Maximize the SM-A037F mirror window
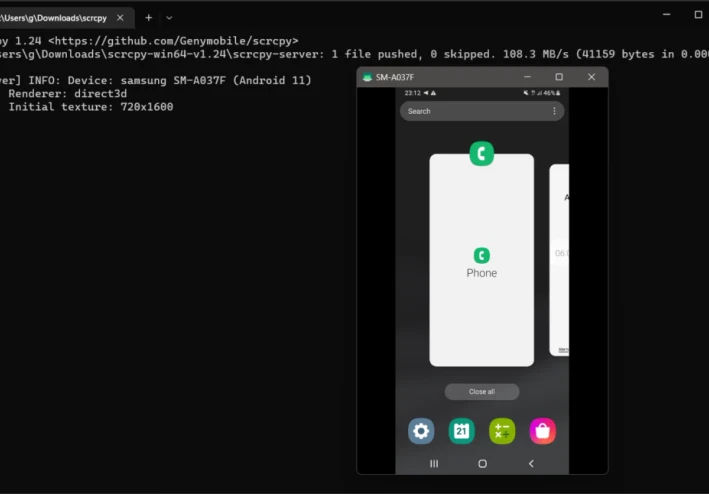 (x=559, y=77)
